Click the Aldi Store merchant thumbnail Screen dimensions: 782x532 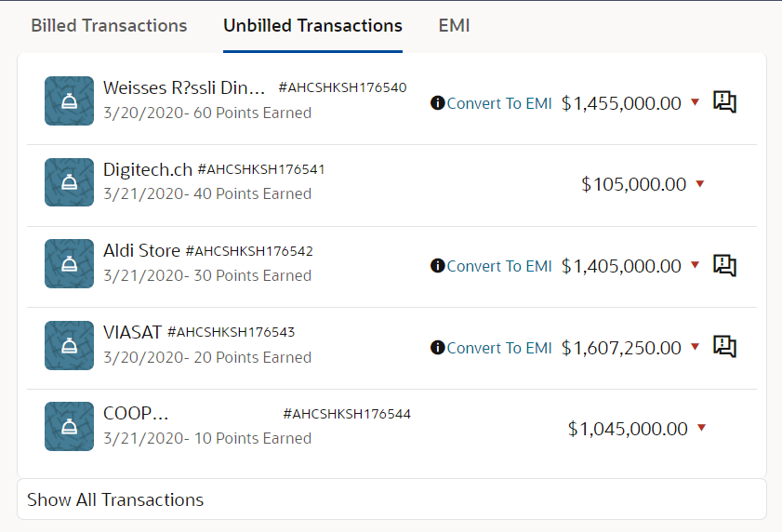tap(69, 263)
